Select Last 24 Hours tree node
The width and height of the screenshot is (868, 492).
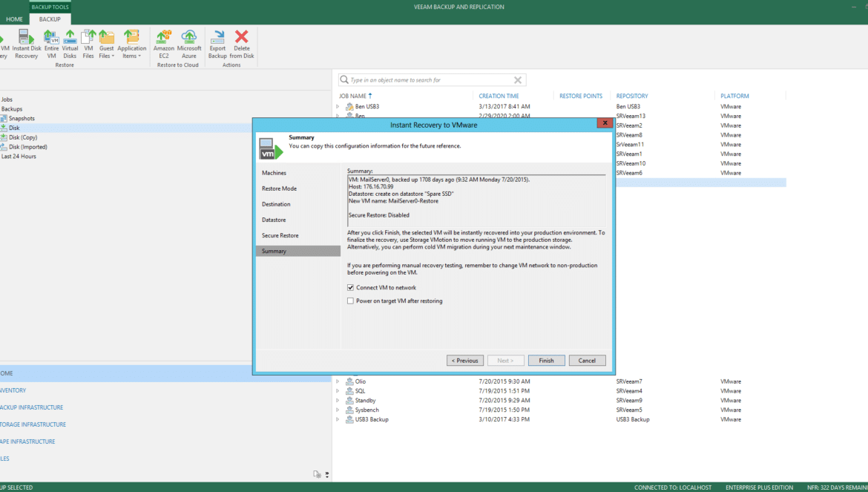(19, 156)
